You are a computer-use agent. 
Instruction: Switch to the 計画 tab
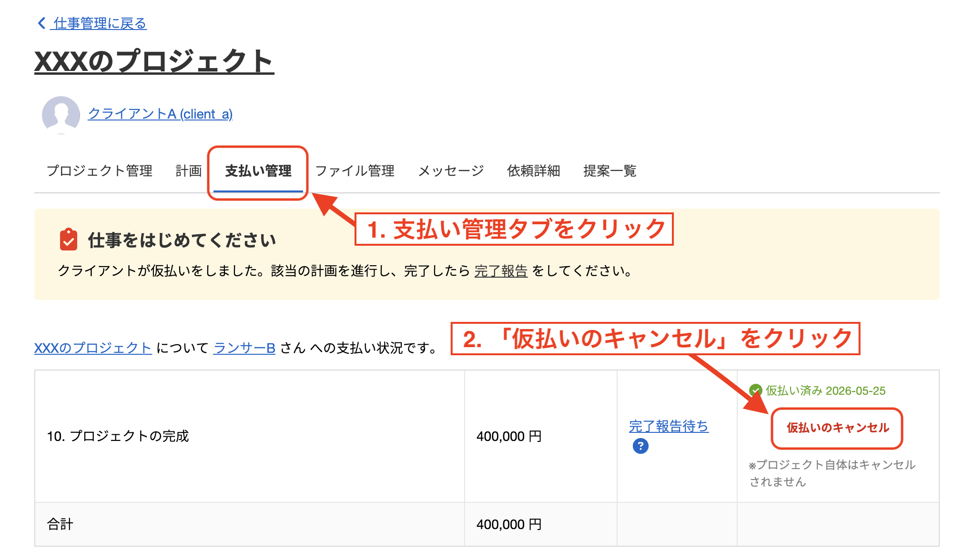[x=189, y=171]
